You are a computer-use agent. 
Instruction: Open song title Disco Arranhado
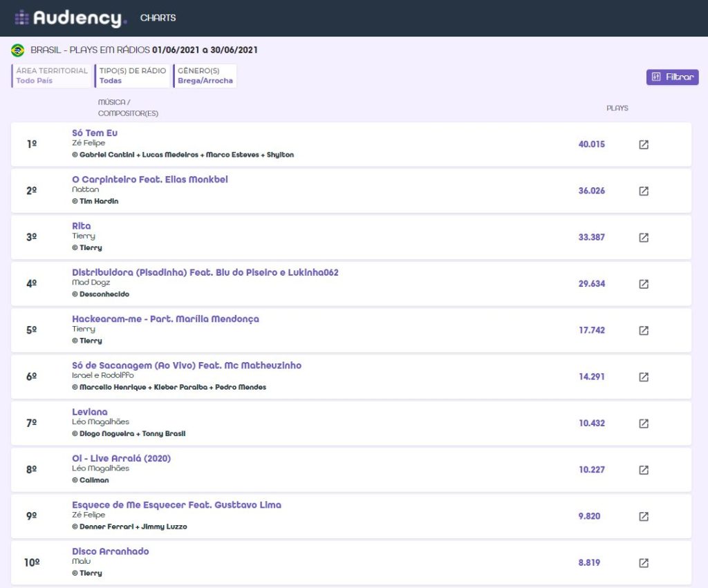point(111,551)
